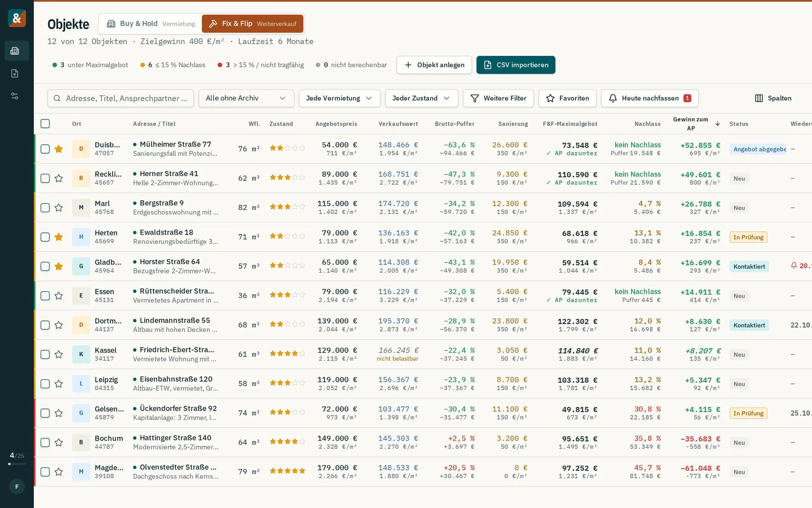The height and width of the screenshot is (508, 812).
Task: Switch to Buy & Hold tab
Action: click(151, 24)
